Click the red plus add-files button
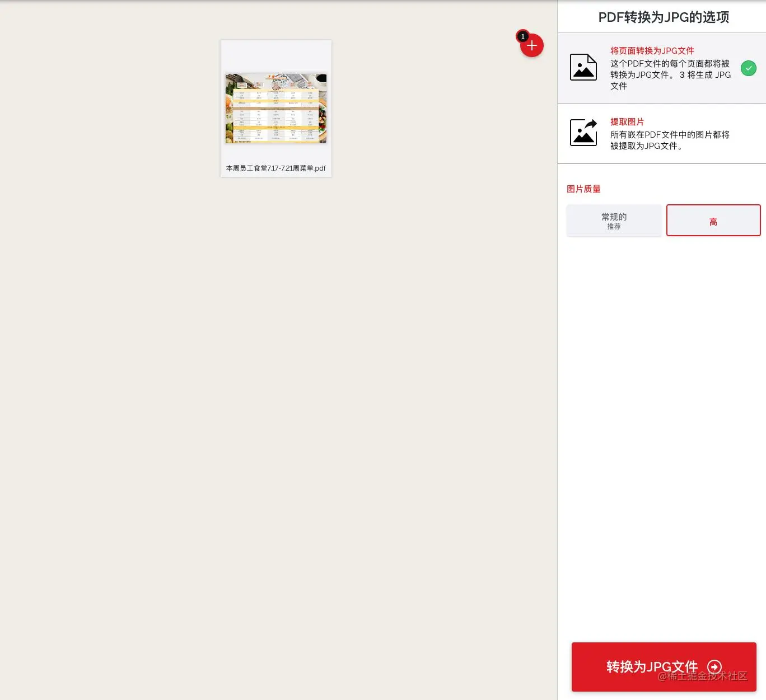Viewport: 766px width, 700px height. tap(532, 46)
